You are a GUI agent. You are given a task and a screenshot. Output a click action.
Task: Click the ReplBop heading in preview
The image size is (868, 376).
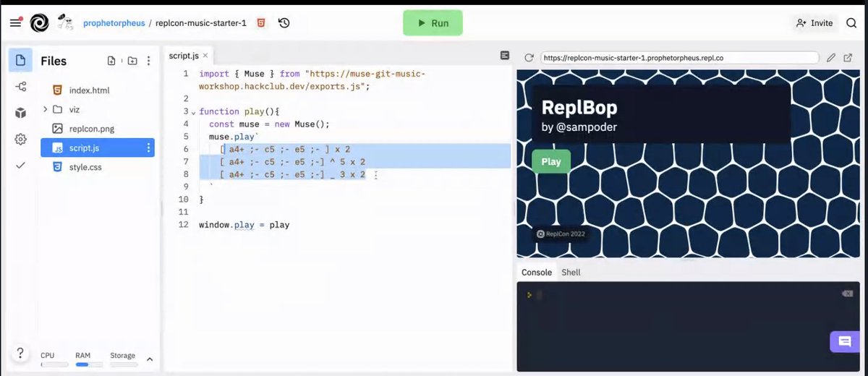(x=579, y=108)
